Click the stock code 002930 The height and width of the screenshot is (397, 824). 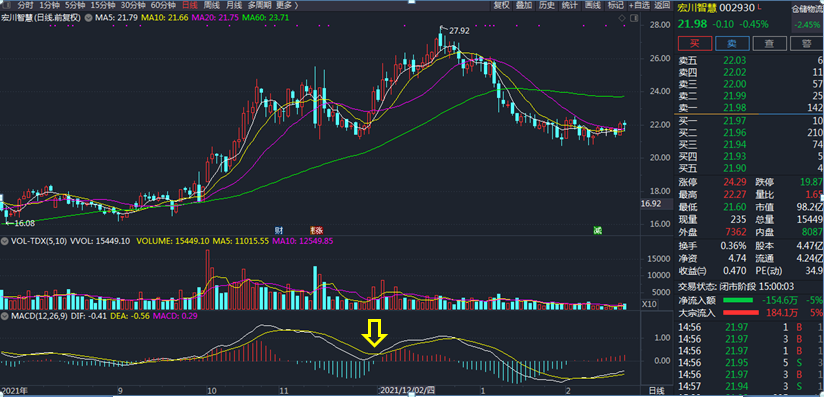[x=737, y=8]
